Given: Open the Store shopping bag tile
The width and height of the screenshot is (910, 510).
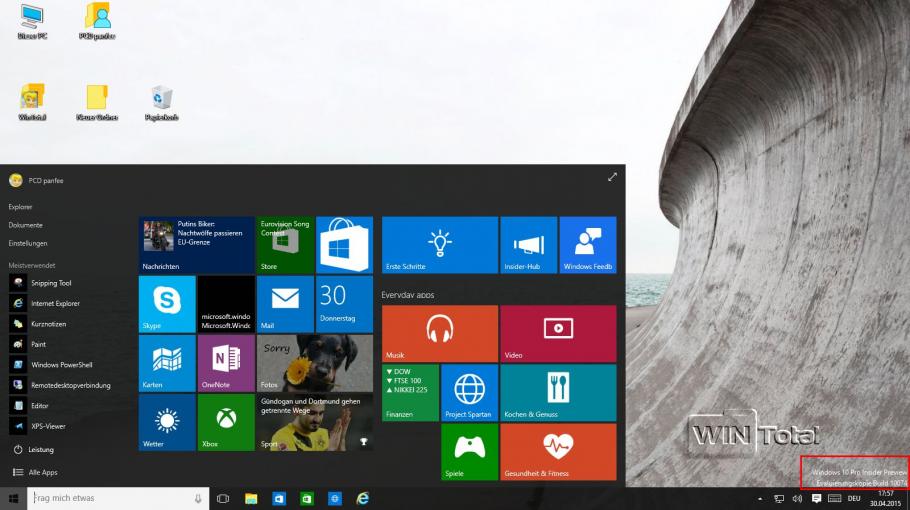Looking at the screenshot, I should [x=345, y=245].
